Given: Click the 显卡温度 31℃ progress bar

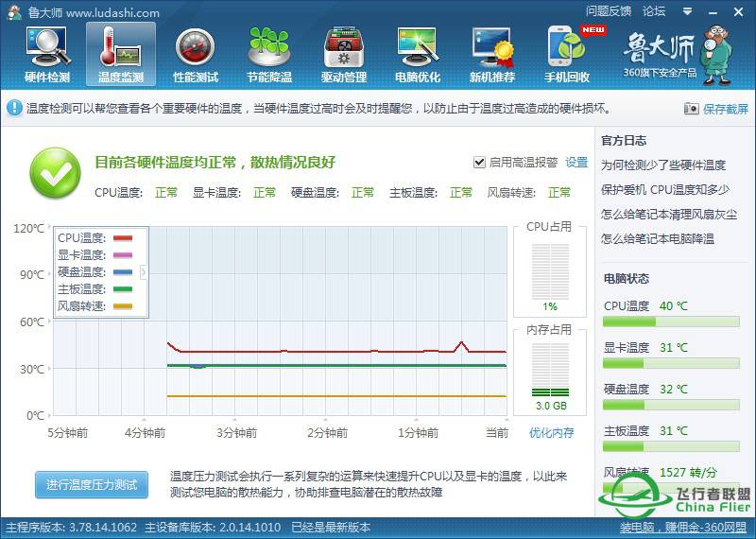Looking at the screenshot, I should click(671, 363).
